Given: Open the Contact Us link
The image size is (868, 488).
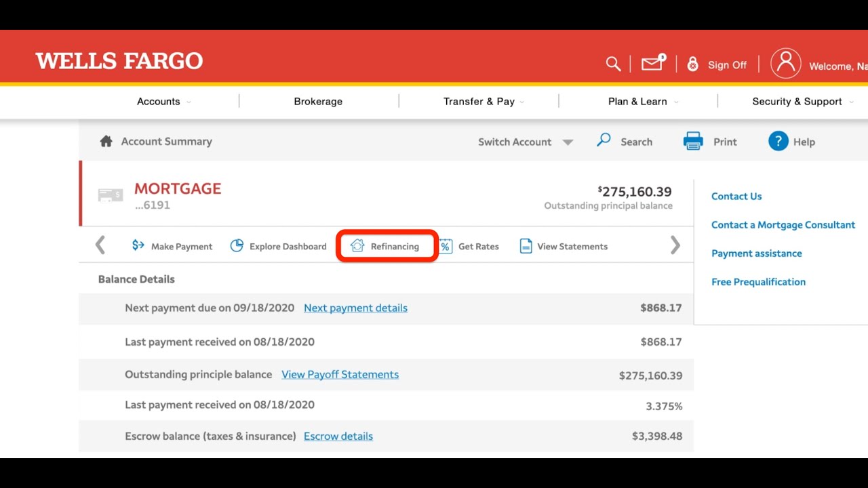Looking at the screenshot, I should pos(736,197).
